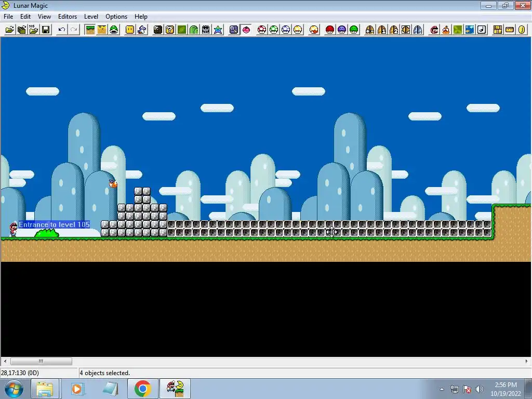Select the green Koopa shell sprite editor icon

pos(114,30)
